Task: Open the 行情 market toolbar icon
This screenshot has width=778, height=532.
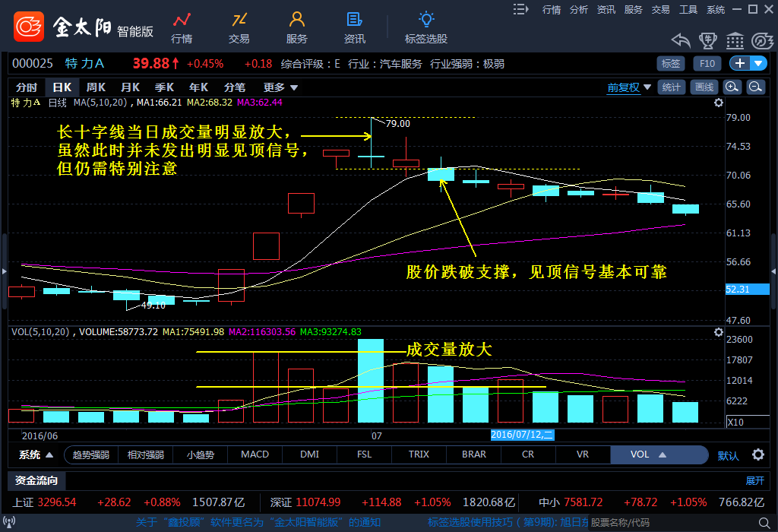Action: 182,28
